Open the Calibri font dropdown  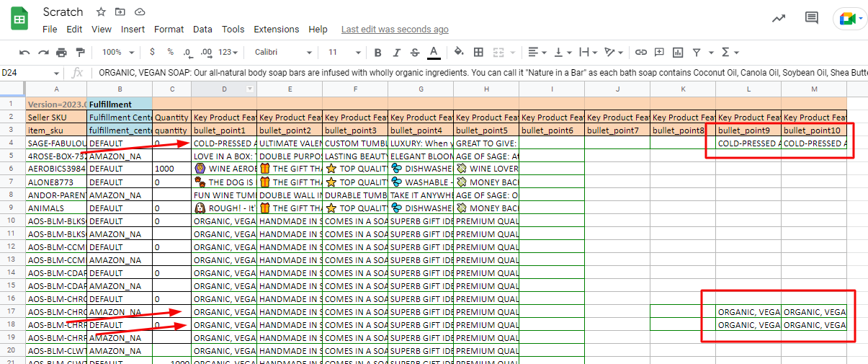tap(284, 53)
